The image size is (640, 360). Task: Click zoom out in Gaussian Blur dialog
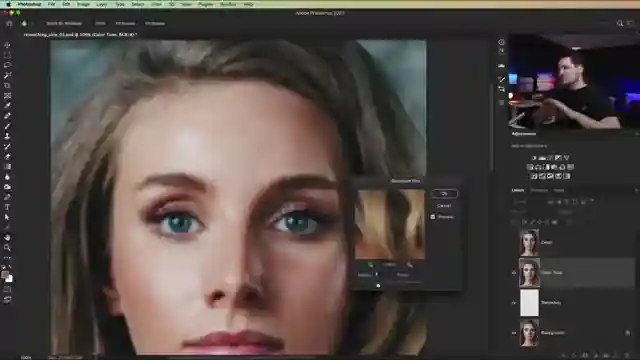pyautogui.click(x=371, y=265)
